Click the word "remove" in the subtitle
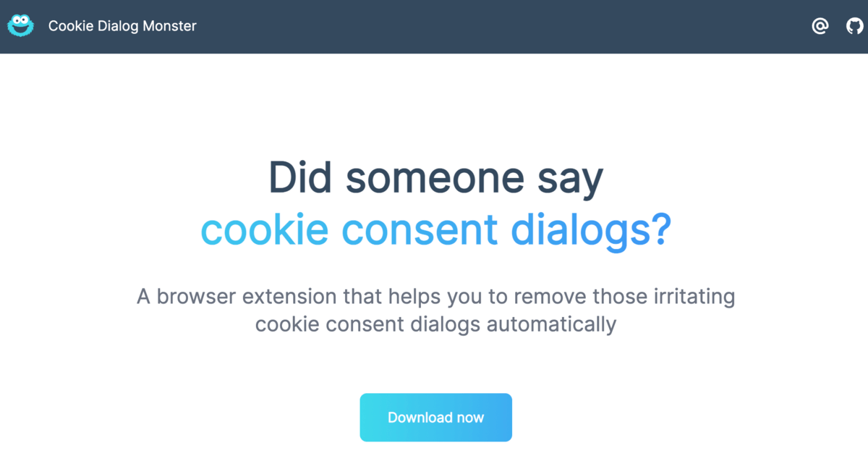Screen dimensions: 868x456 550,297
